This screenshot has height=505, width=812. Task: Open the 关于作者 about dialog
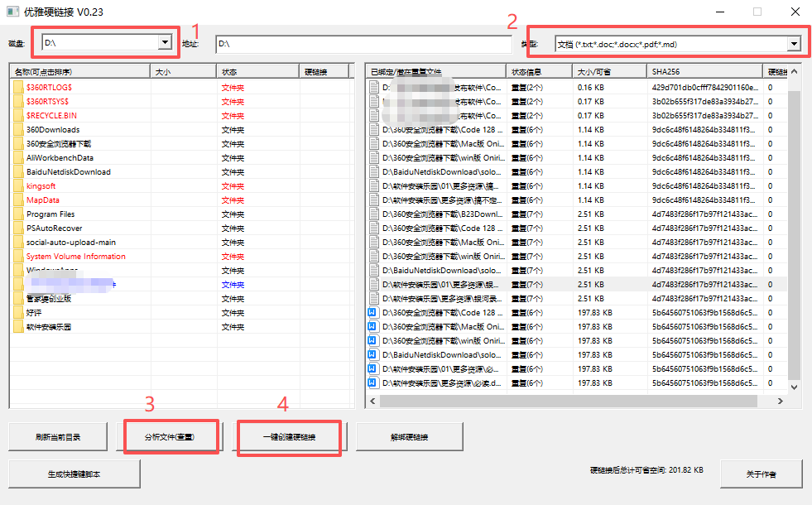click(x=761, y=474)
